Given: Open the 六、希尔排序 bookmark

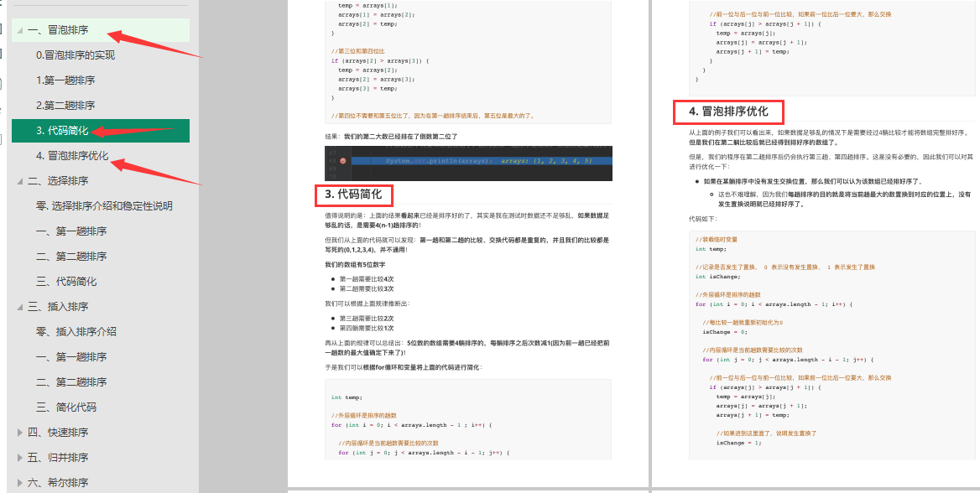Looking at the screenshot, I should [x=58, y=482].
